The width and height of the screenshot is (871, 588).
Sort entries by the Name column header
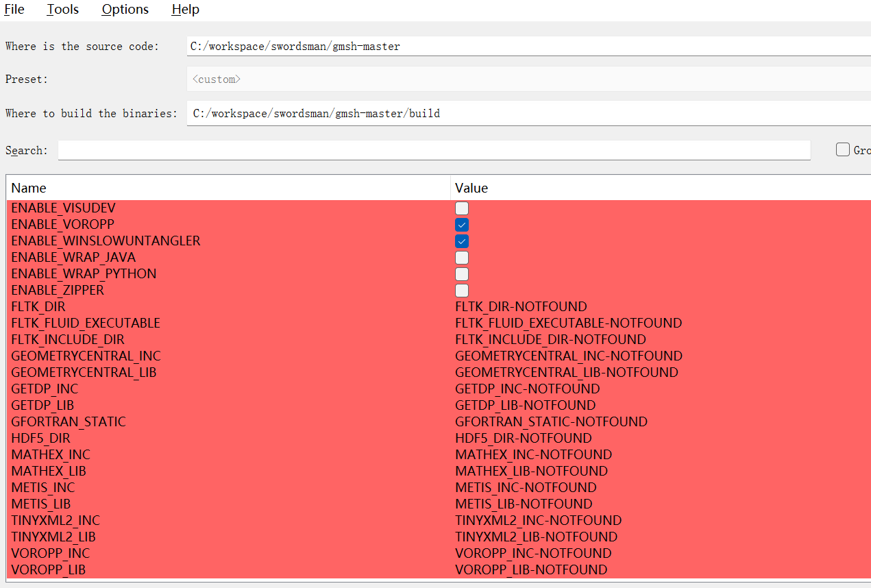coord(228,188)
